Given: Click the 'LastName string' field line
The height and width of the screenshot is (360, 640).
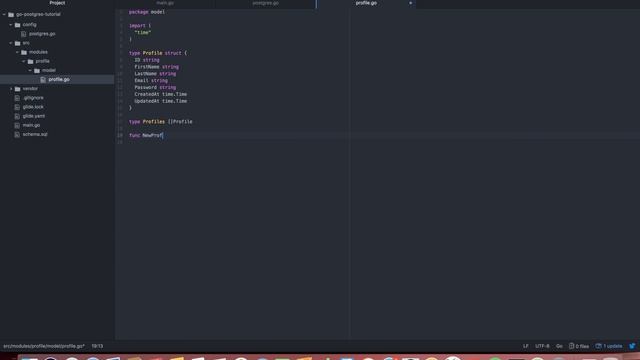Looking at the screenshot, I should pos(155,74).
